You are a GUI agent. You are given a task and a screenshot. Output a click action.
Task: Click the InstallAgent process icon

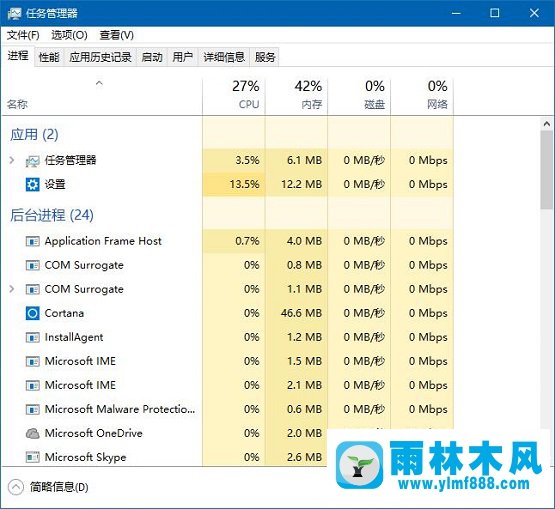coord(33,337)
